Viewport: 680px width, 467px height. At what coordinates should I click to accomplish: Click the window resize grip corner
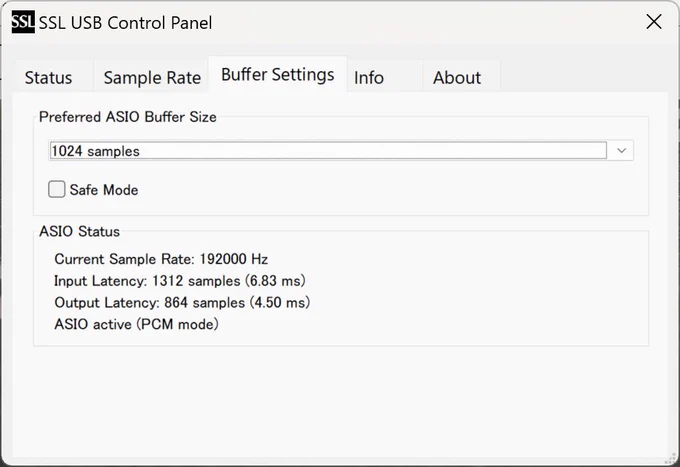coord(671,459)
